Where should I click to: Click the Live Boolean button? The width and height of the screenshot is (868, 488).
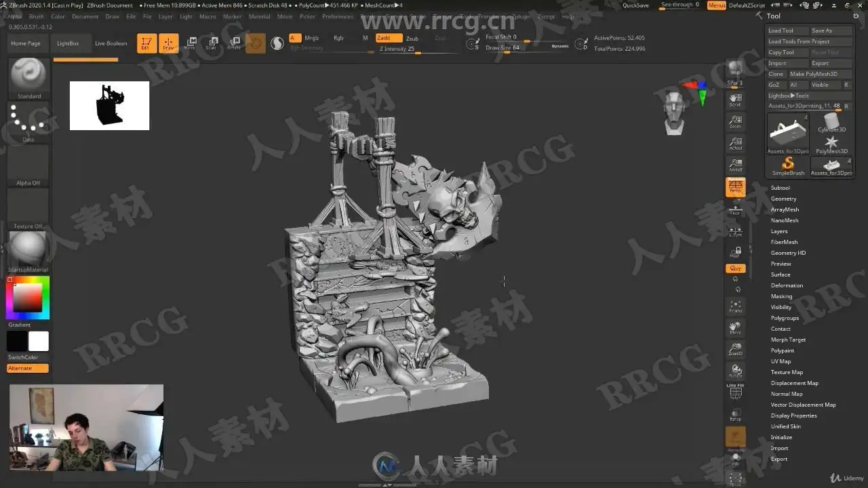click(x=111, y=43)
